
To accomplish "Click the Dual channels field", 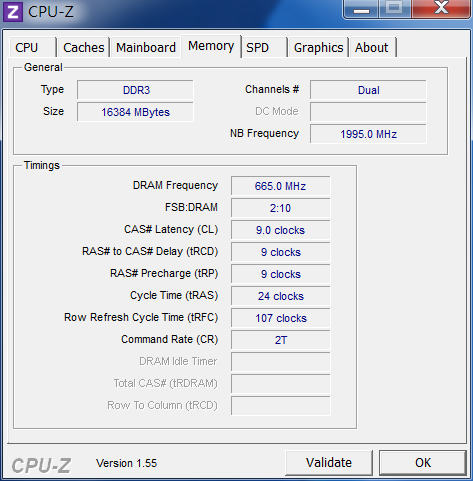I will (368, 90).
